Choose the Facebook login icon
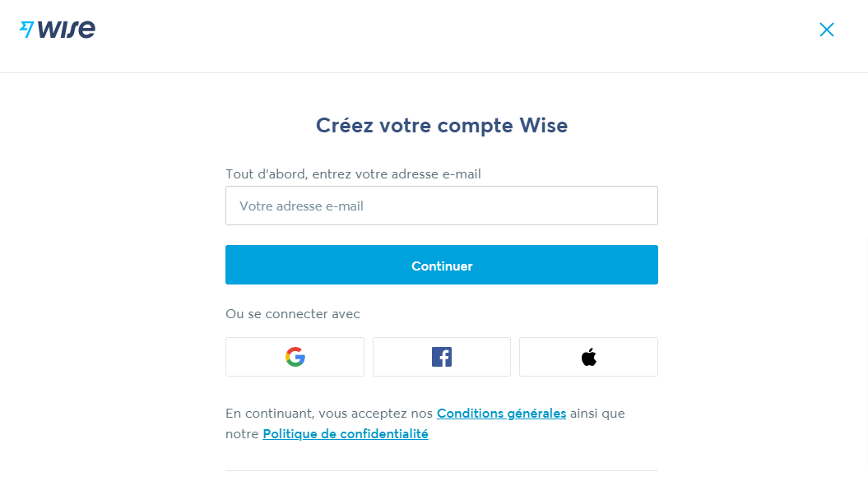The height and width of the screenshot is (481, 868). coord(442,357)
